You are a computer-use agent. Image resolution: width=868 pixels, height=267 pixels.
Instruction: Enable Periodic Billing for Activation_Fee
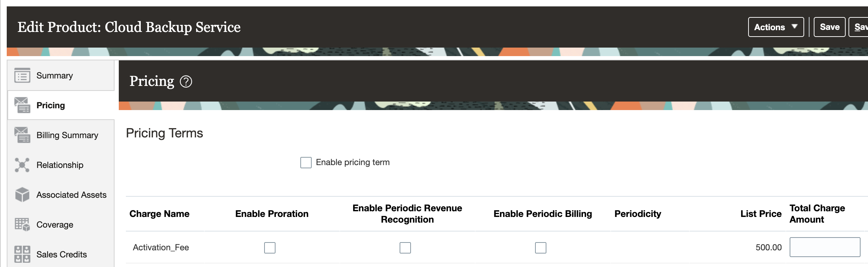[540, 247]
